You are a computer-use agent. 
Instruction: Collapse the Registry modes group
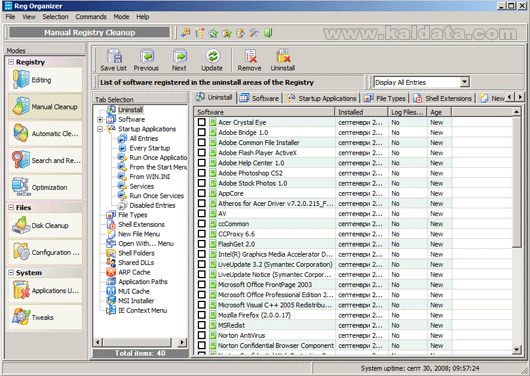(x=11, y=62)
